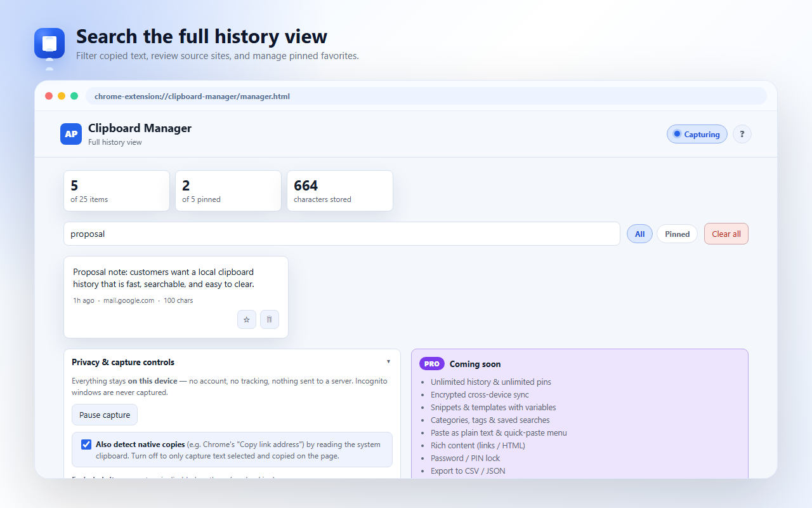Viewport: 812px width, 508px height.
Task: Delete the Proposal note using the trash icon
Action: tap(270, 319)
